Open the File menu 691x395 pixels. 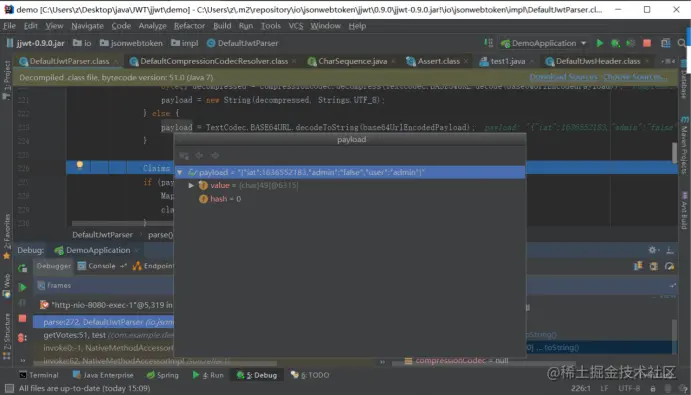(9, 26)
